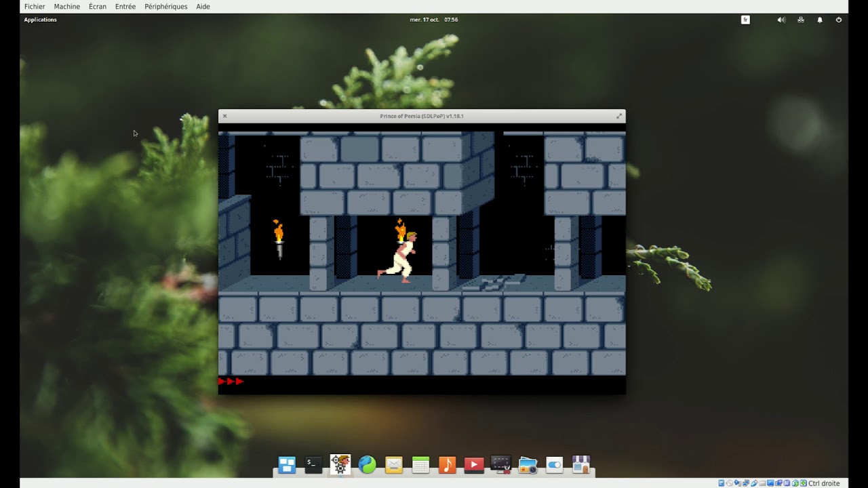Click the date and time in top panel
This screenshot has height=488, width=868.
(x=434, y=20)
